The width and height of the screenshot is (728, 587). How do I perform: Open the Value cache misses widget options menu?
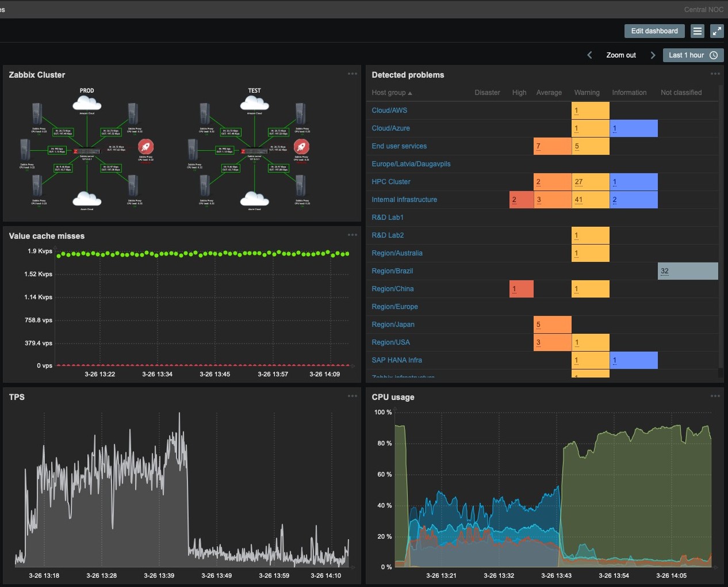coord(352,234)
